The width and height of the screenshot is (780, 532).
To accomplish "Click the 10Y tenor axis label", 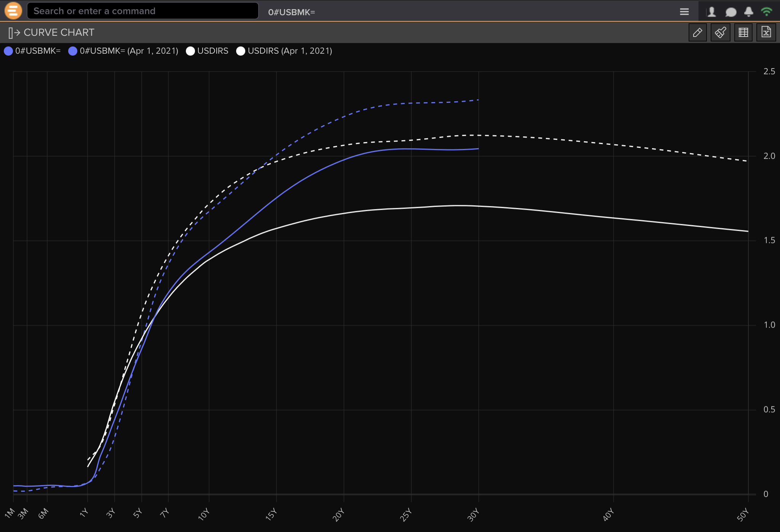I will click(x=204, y=514).
